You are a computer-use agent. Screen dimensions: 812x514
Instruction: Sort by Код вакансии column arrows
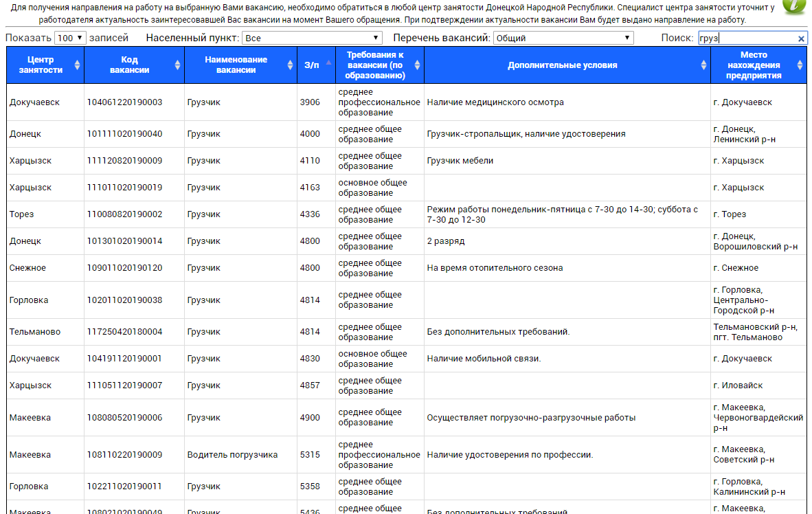178,65
